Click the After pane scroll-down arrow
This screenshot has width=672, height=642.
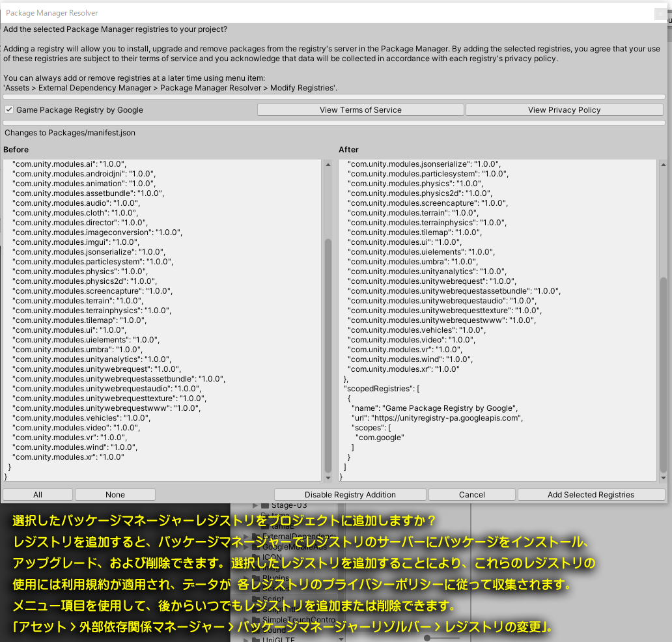664,477
